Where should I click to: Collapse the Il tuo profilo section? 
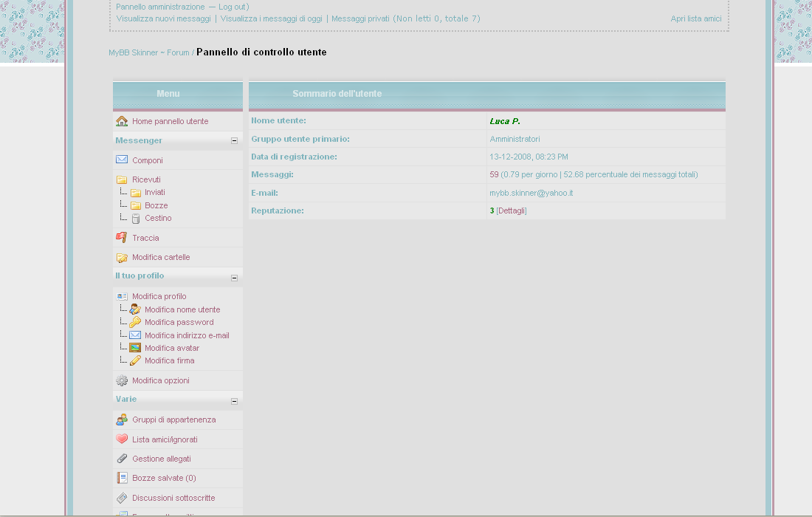point(234,278)
